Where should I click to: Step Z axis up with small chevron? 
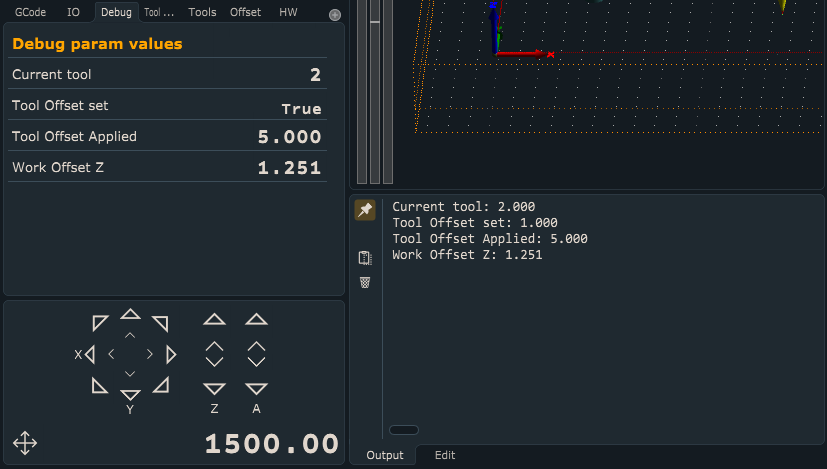point(214,347)
